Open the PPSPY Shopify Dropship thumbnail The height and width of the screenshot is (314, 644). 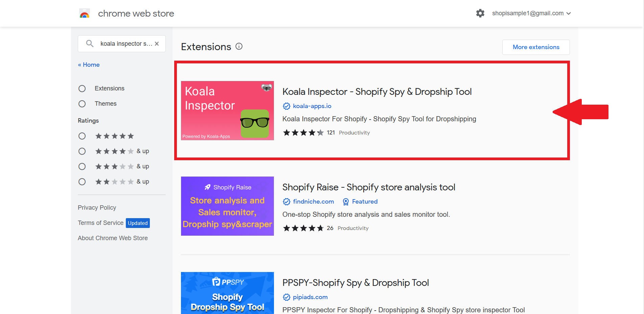(x=227, y=293)
